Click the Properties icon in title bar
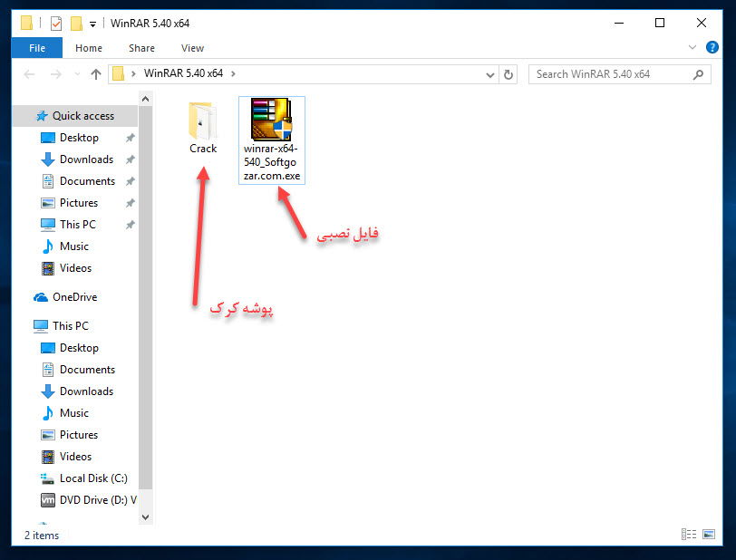The image size is (736, 560). [56, 23]
